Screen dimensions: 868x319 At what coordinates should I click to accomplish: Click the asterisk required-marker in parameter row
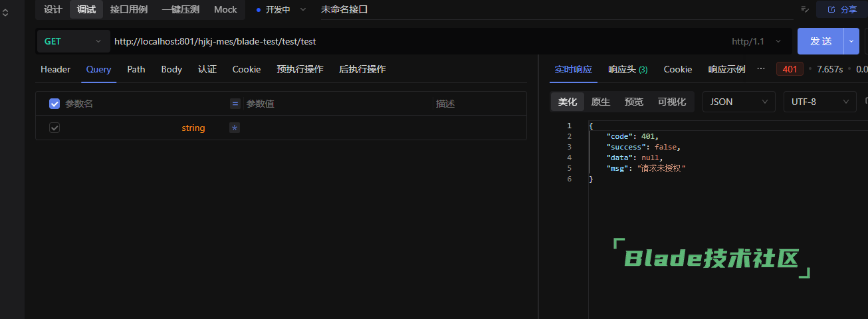[235, 128]
